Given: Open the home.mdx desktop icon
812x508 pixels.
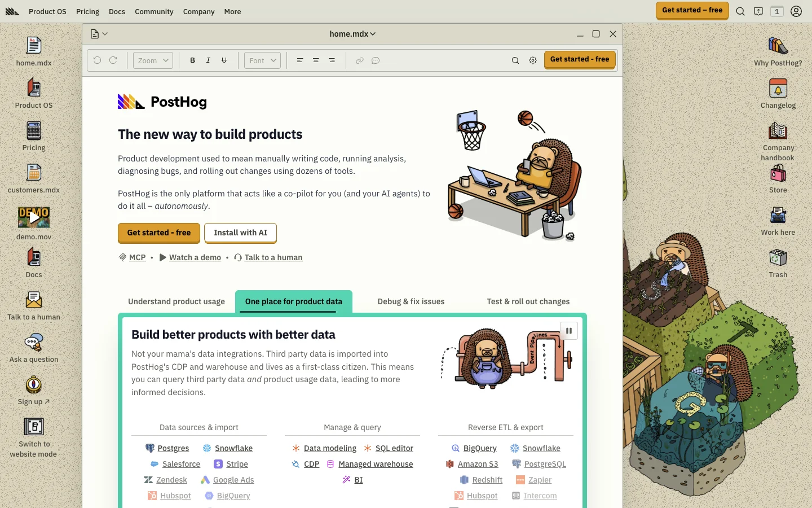Looking at the screenshot, I should (x=34, y=46).
